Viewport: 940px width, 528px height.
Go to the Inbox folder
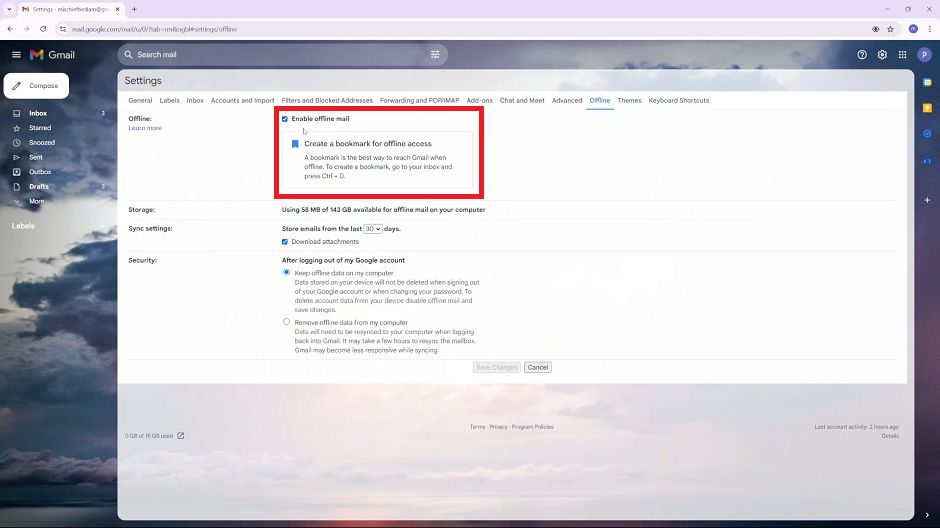tap(38, 113)
